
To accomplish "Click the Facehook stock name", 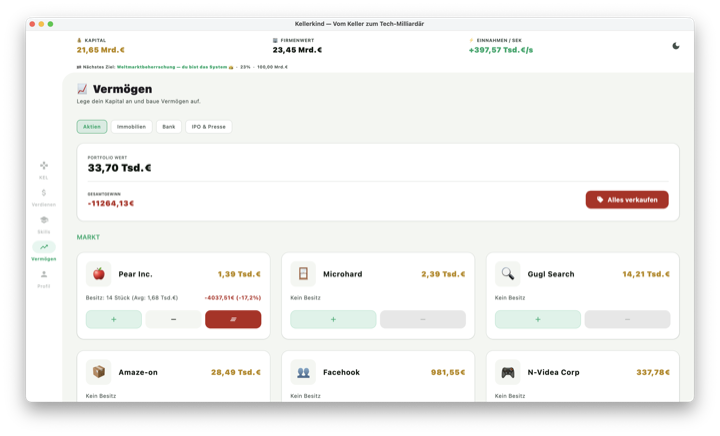I will pos(341,372).
